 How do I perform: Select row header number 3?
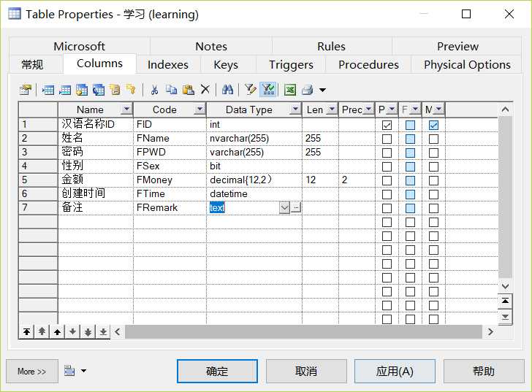[x=38, y=152]
